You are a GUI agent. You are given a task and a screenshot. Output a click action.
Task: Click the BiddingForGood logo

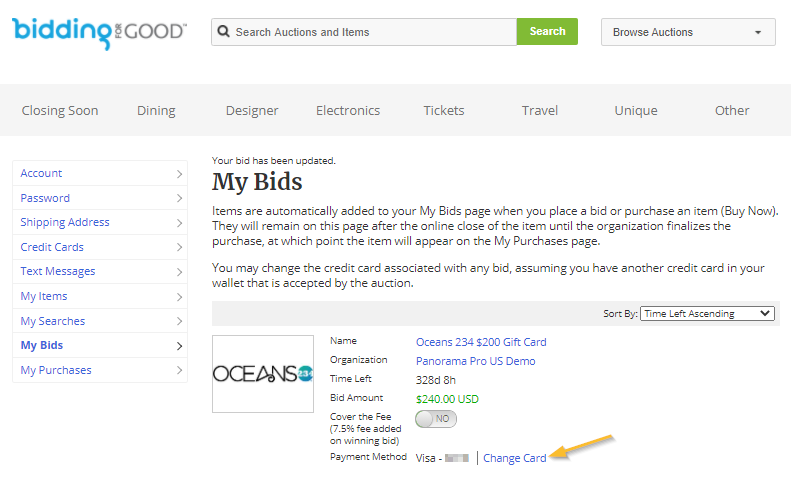pyautogui.click(x=99, y=33)
